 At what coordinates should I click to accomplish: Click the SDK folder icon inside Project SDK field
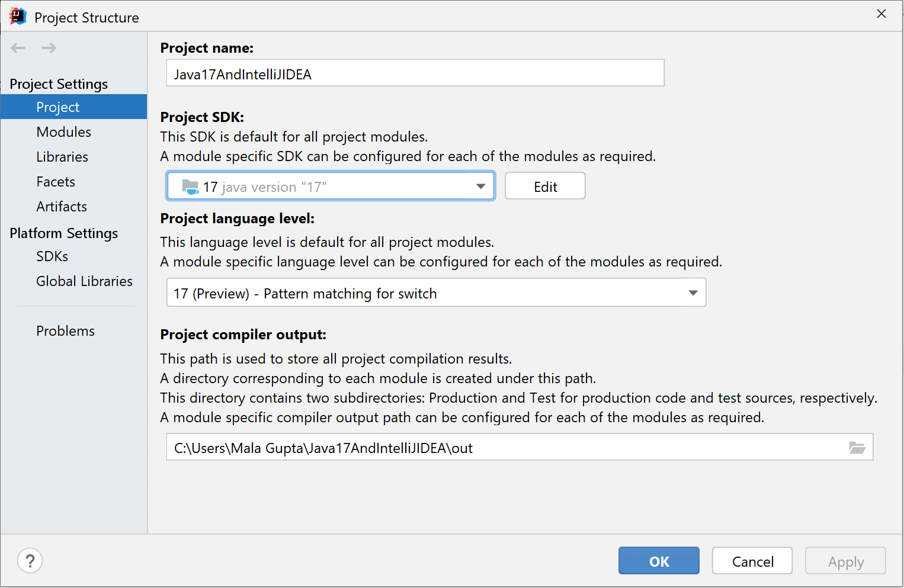(190, 186)
